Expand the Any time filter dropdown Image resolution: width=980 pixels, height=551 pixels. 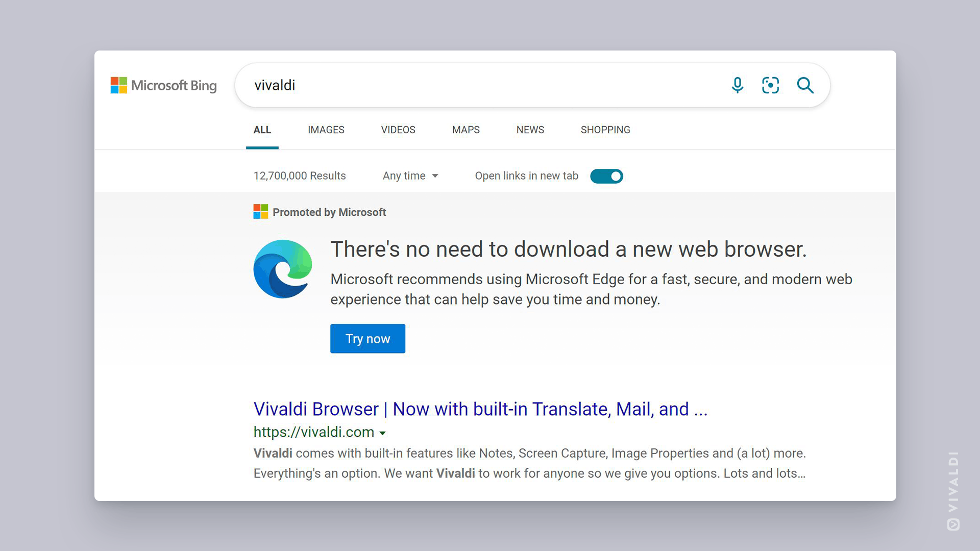(409, 176)
